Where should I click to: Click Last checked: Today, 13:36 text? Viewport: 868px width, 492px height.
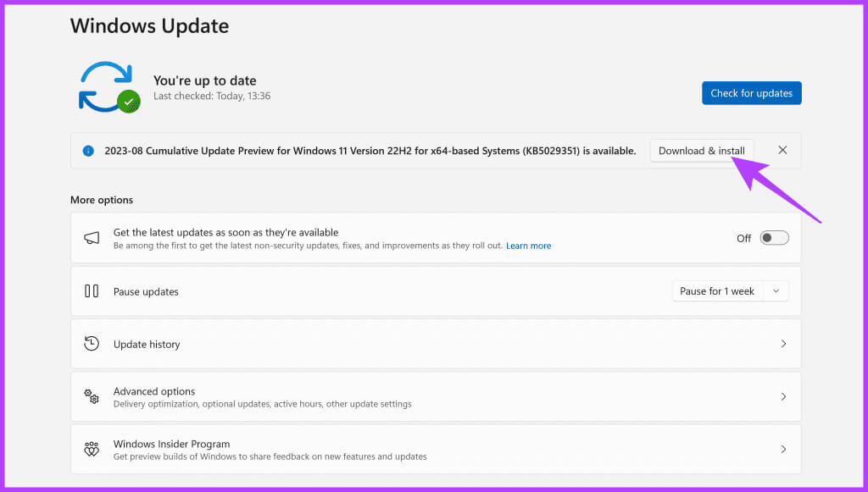tap(212, 97)
